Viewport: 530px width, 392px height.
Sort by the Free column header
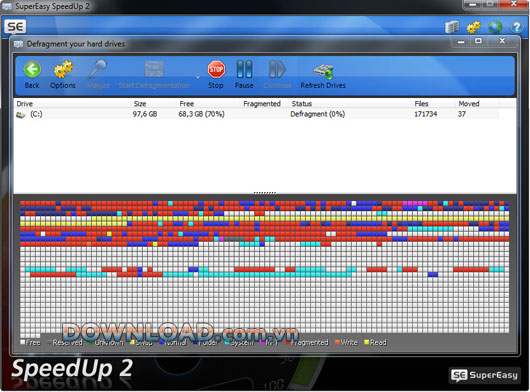tap(187, 104)
